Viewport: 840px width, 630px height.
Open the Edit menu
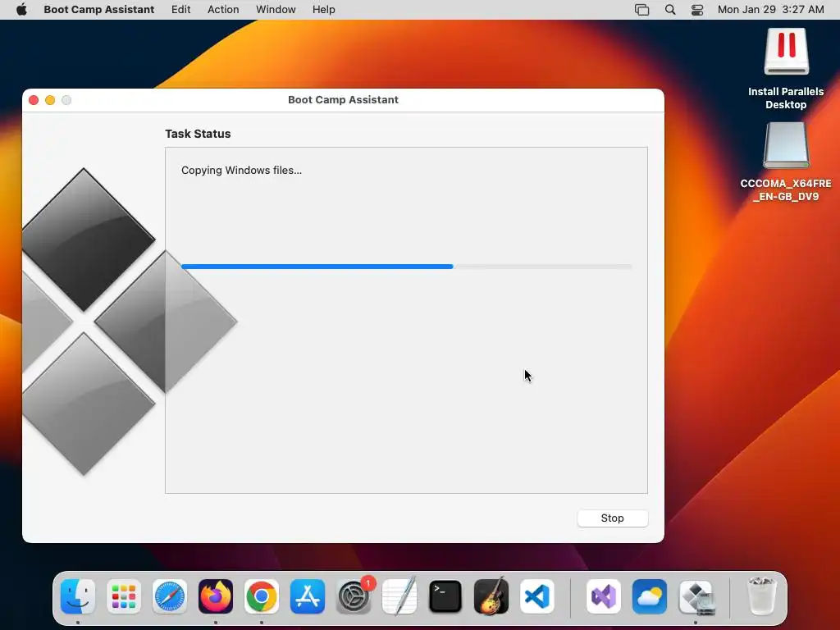(x=181, y=10)
